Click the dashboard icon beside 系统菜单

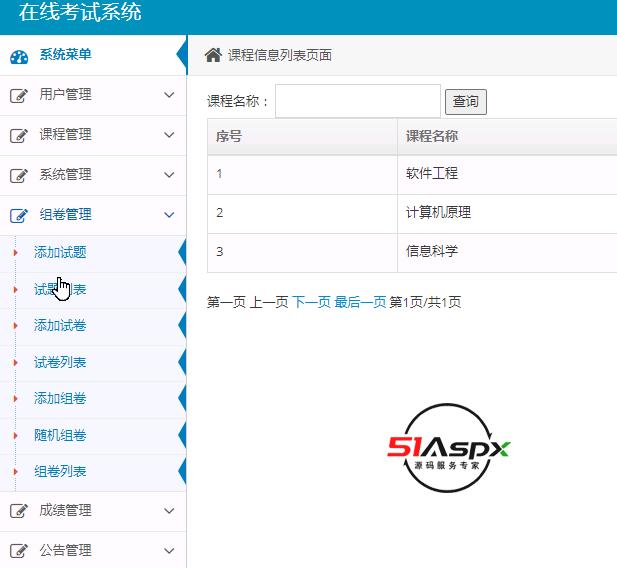coord(19,57)
